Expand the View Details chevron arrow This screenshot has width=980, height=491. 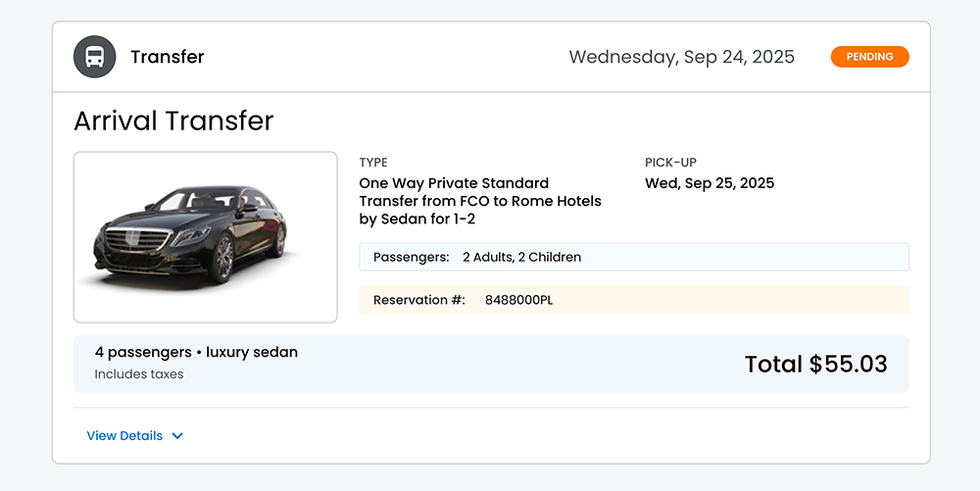click(x=177, y=436)
